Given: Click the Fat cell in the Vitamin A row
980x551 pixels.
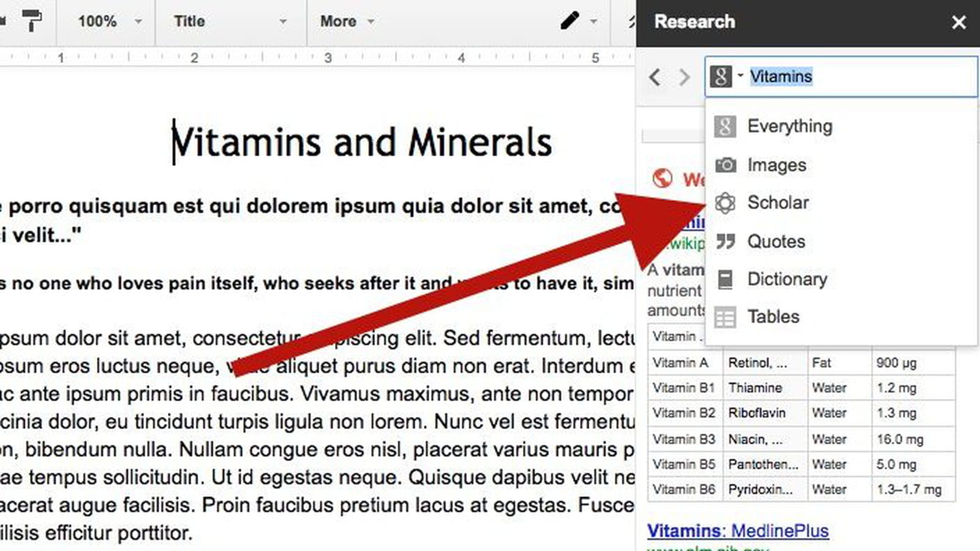Looking at the screenshot, I should (x=840, y=363).
